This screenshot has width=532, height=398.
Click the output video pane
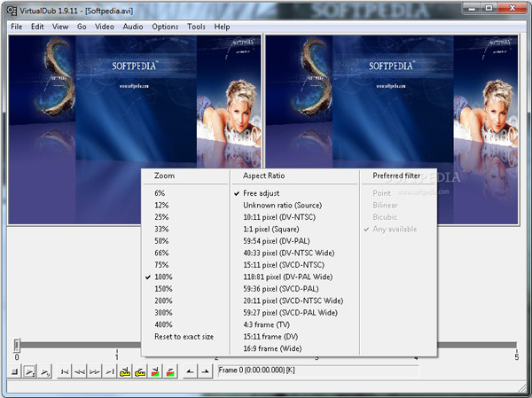(x=392, y=129)
